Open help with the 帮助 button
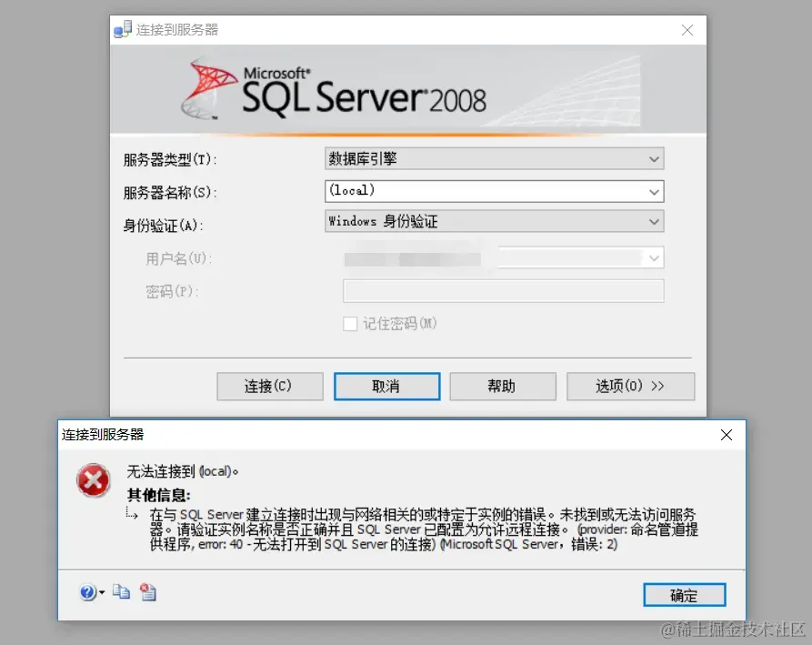The height and width of the screenshot is (645, 812). pyautogui.click(x=502, y=387)
